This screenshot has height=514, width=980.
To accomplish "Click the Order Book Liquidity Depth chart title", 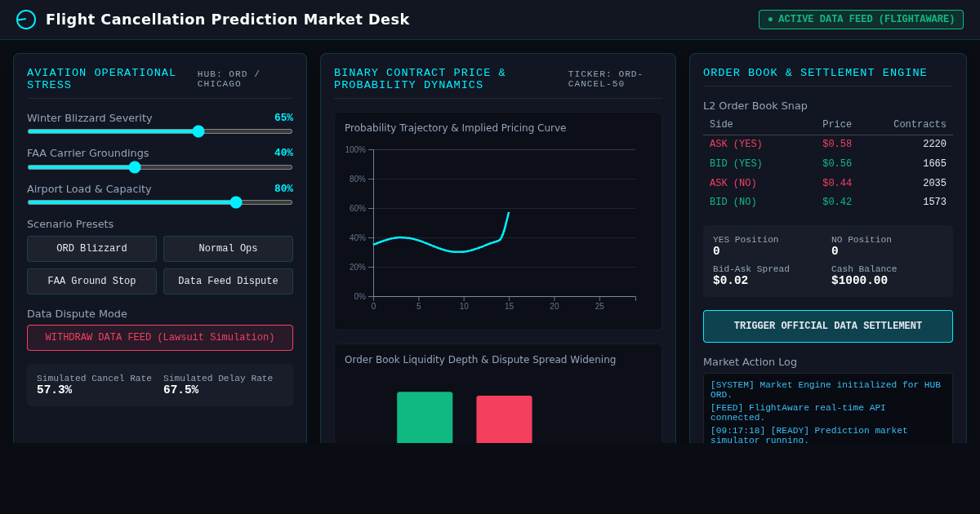I will coord(480,360).
